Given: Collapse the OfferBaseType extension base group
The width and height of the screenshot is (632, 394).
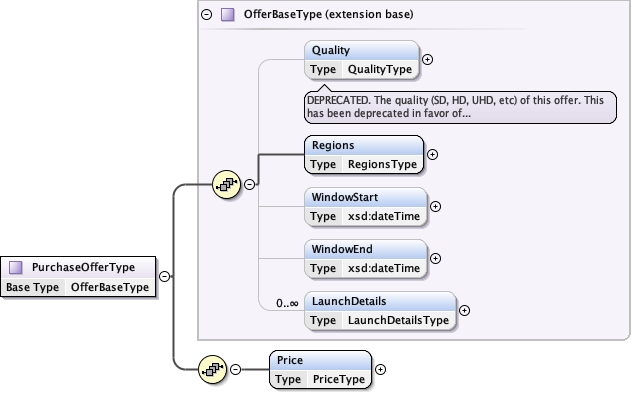Looking at the screenshot, I should [206, 15].
